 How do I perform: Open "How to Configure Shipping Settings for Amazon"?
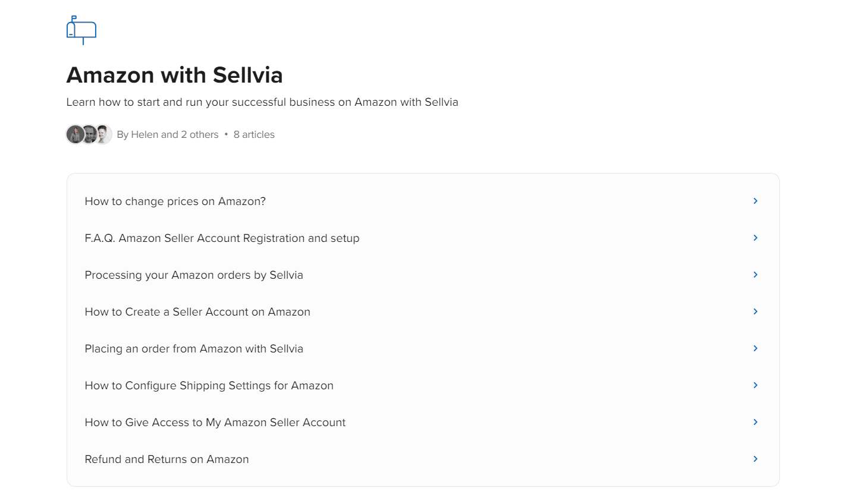(209, 386)
